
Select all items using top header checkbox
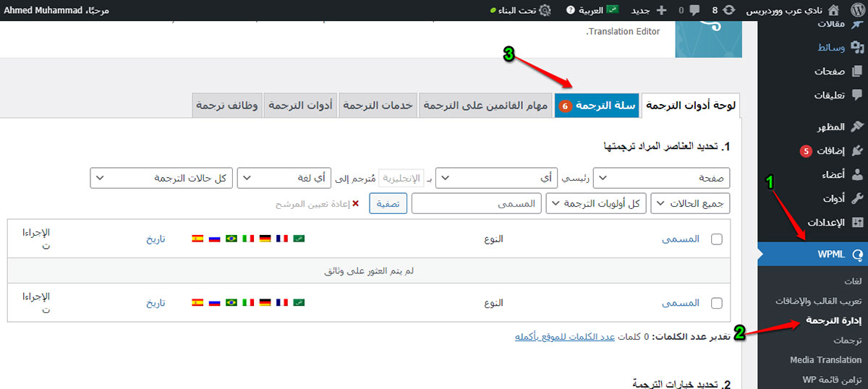[717, 239]
